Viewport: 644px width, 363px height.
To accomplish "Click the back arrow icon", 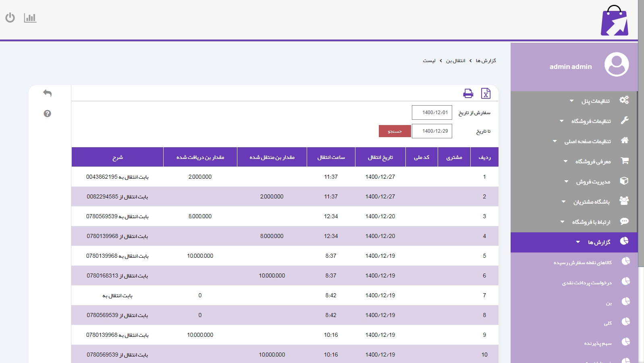I will (x=48, y=93).
